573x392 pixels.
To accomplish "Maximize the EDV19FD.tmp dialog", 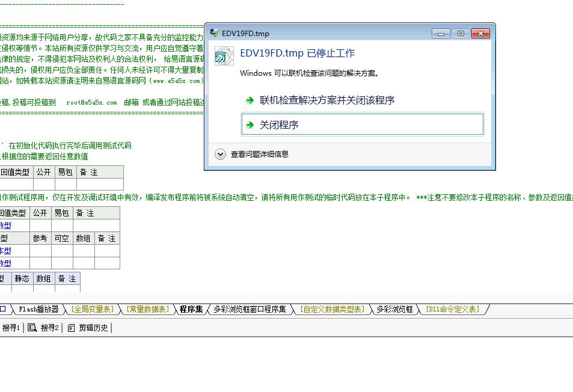I will (461, 34).
